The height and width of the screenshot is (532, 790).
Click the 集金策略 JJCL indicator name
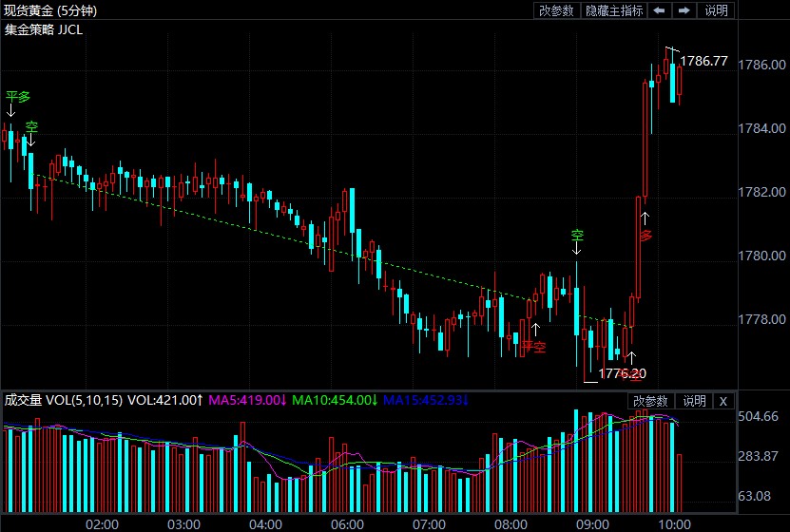(43, 29)
